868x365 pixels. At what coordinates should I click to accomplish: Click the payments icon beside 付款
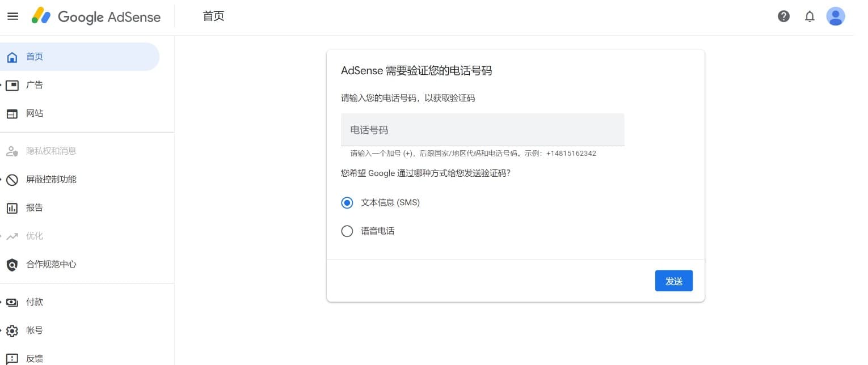pos(12,302)
